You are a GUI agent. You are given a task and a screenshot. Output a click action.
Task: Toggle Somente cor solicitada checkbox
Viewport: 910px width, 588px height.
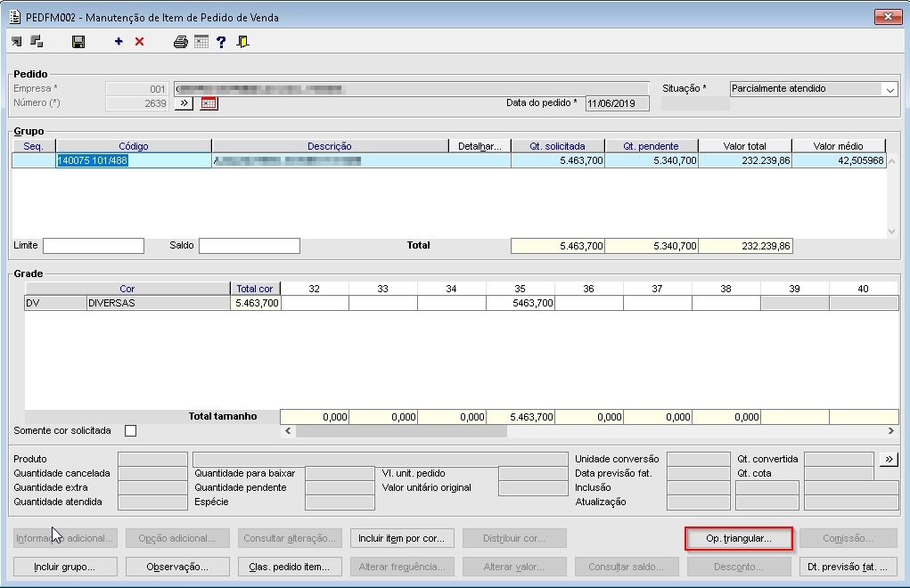131,431
